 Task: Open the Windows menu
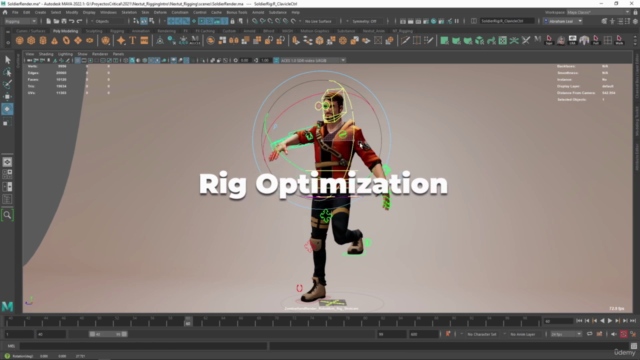point(108,12)
